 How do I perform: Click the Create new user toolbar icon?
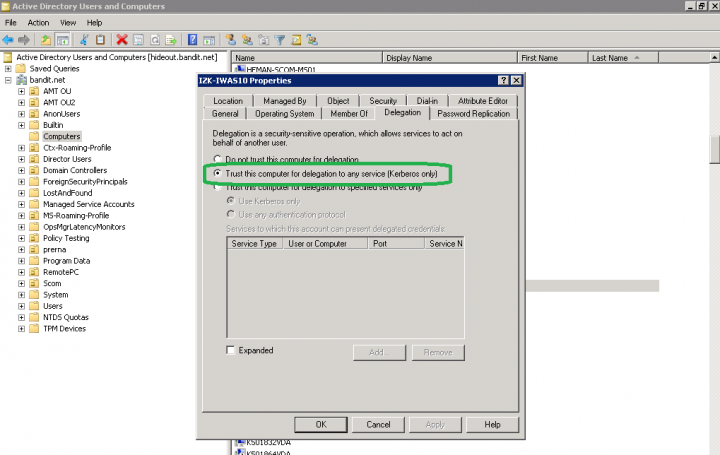(230, 40)
